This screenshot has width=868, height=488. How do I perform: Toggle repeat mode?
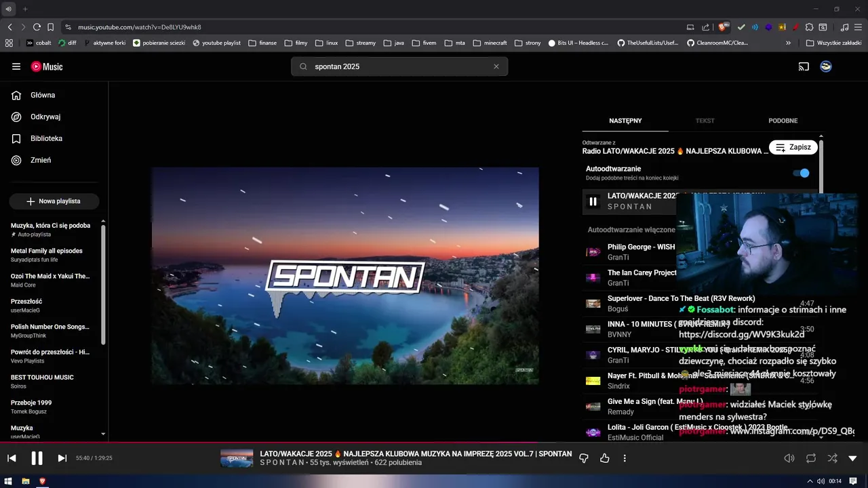(x=811, y=458)
